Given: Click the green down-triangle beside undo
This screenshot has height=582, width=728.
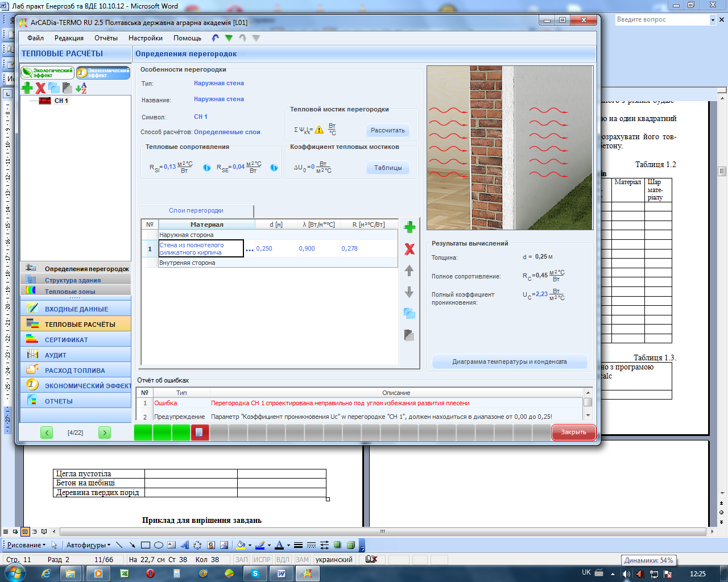Looking at the screenshot, I should (229, 38).
